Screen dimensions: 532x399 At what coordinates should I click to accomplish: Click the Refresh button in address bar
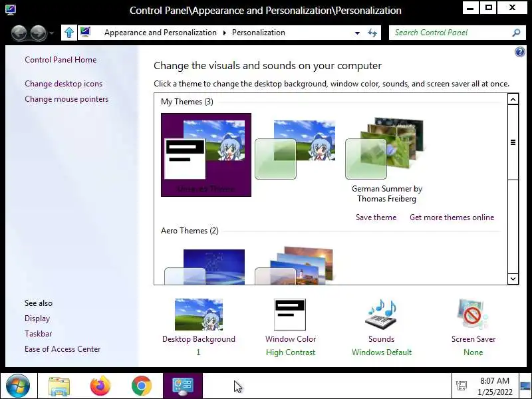[372, 33]
